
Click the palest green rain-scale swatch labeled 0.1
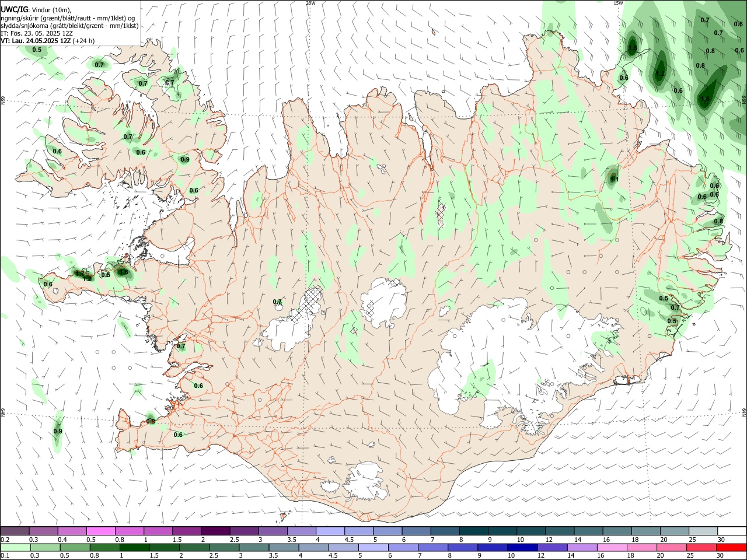point(16,547)
